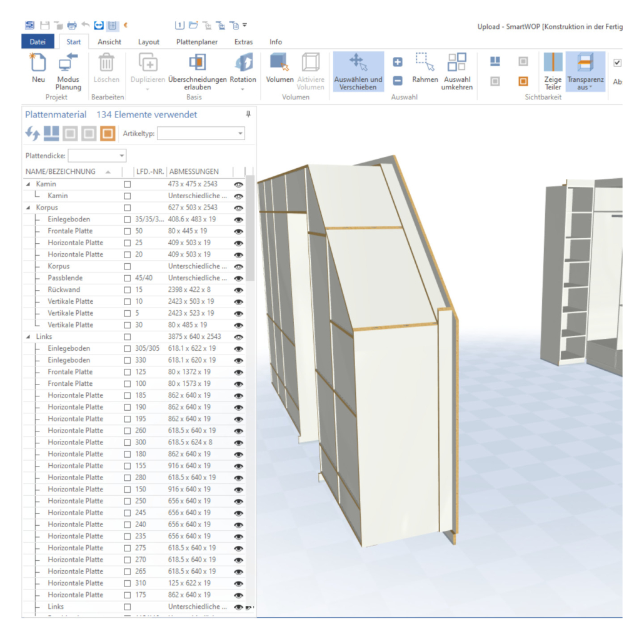
Task: Check the Kamin row checkbox
Action: tap(128, 184)
